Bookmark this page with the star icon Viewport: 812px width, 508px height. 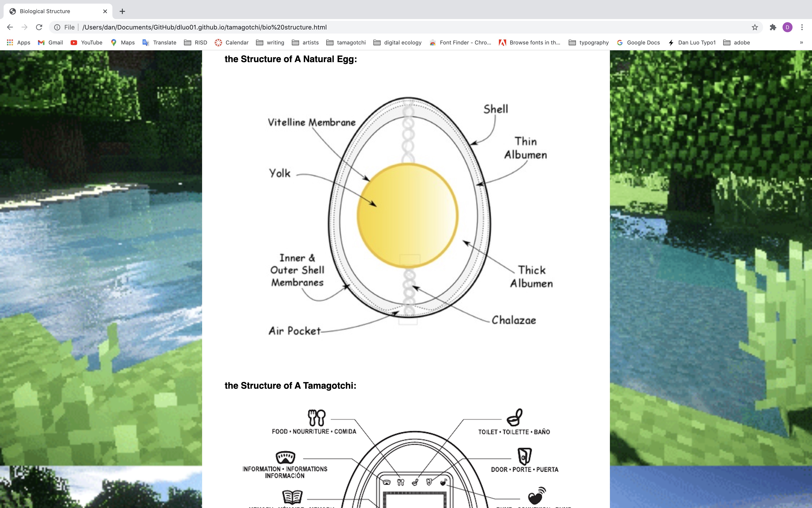(x=755, y=27)
